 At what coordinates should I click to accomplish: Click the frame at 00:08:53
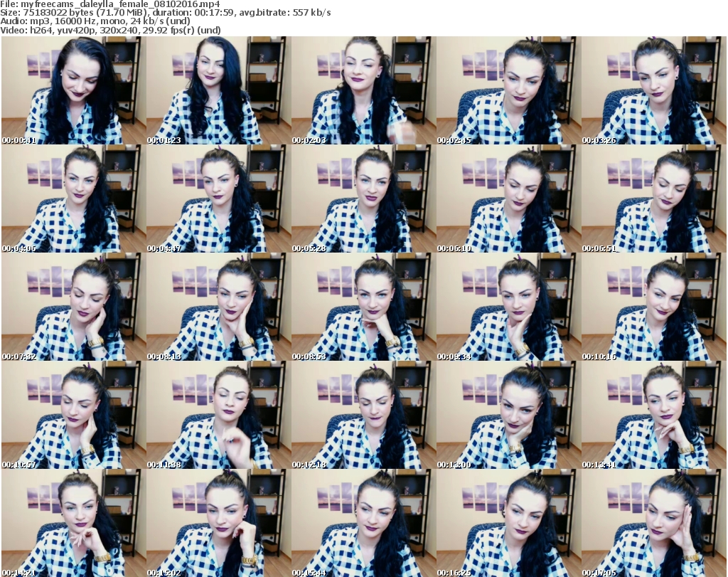coord(362,307)
